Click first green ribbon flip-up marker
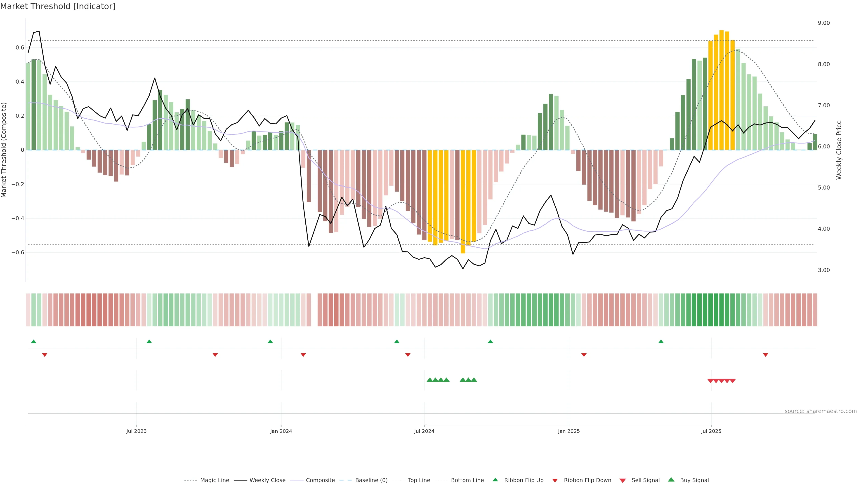The width and height of the screenshot is (868, 488). (34, 342)
